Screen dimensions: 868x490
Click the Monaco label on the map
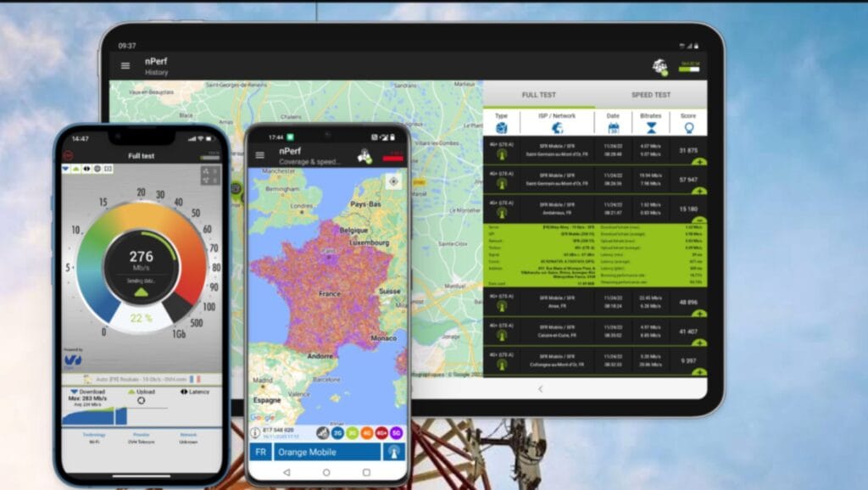coord(384,337)
